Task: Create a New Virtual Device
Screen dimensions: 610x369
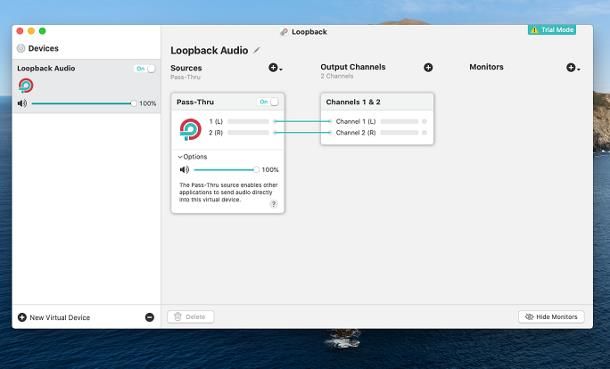Action: click(x=54, y=317)
